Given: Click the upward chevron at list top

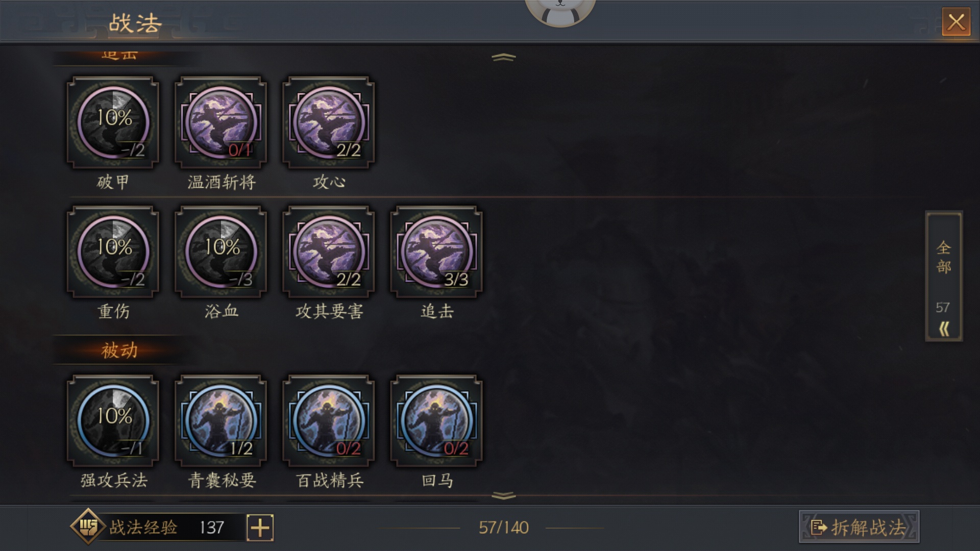Looking at the screenshot, I should [x=504, y=57].
